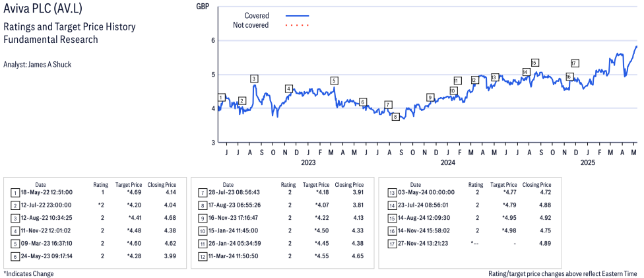Click the date 24-May-23 09:17:14

(x=46, y=256)
